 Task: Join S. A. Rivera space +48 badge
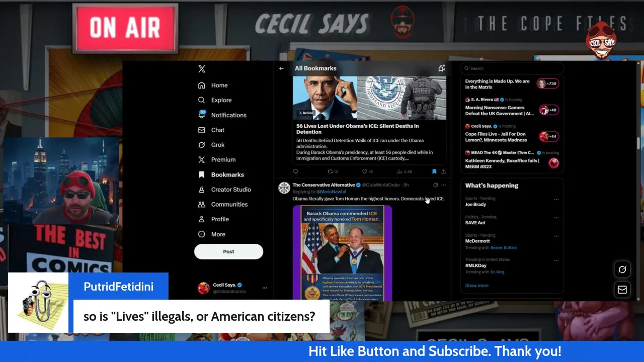[549, 110]
